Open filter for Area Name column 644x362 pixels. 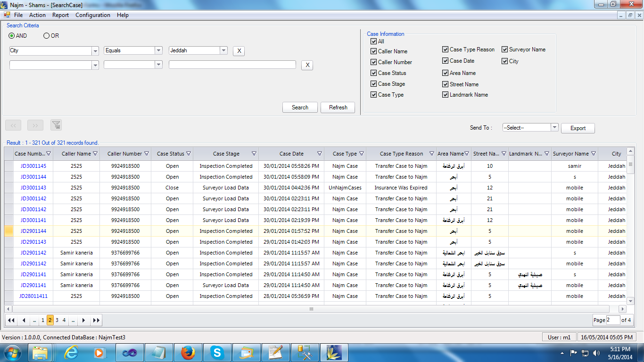click(x=467, y=154)
